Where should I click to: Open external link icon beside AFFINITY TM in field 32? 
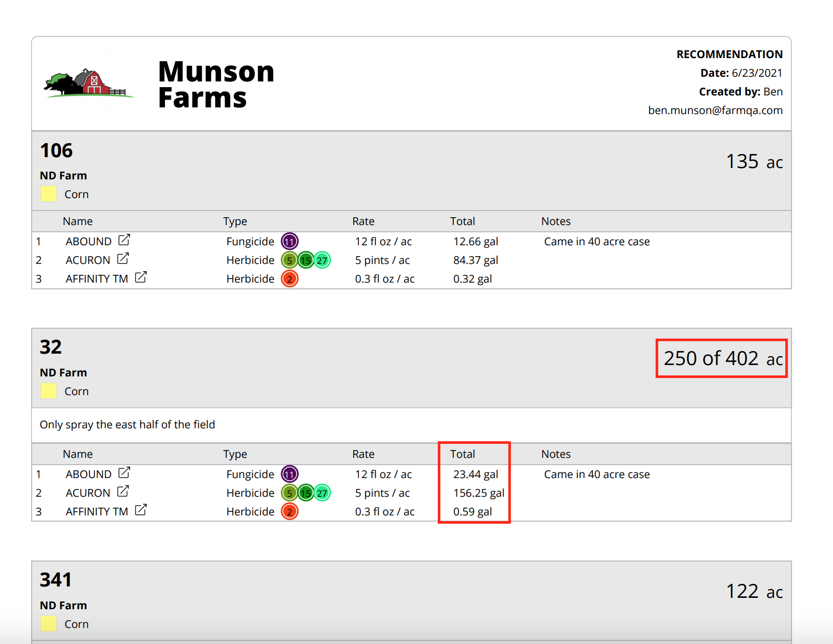pyautogui.click(x=141, y=510)
